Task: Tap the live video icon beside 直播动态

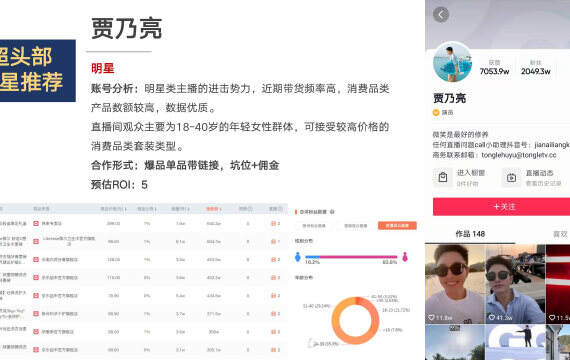Action: [x=511, y=177]
